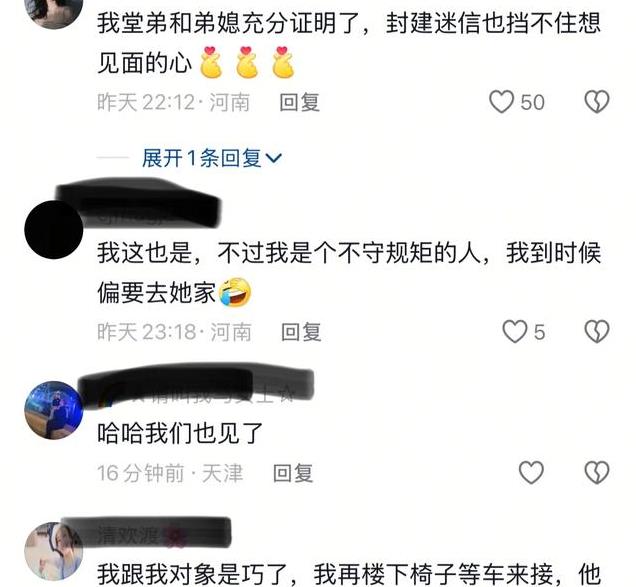
Task: Click the chevron next to 展开1条回复
Action: (x=273, y=158)
